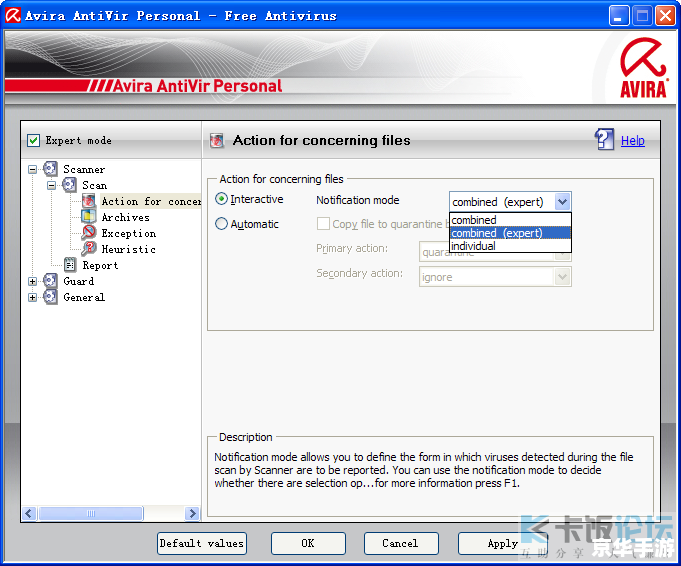Click the Help question mark icon
681x566 pixels.
(604, 139)
